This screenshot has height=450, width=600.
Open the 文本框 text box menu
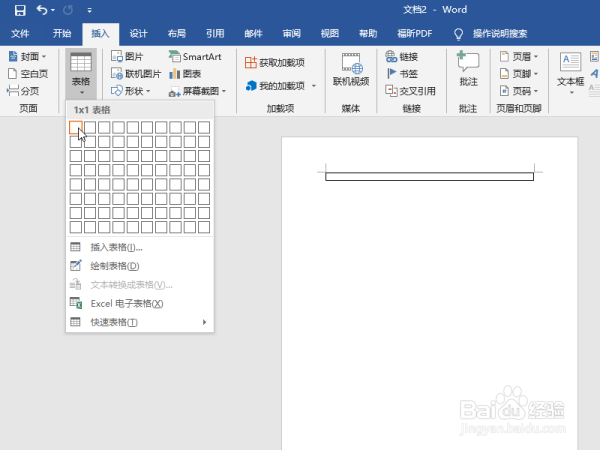click(571, 73)
